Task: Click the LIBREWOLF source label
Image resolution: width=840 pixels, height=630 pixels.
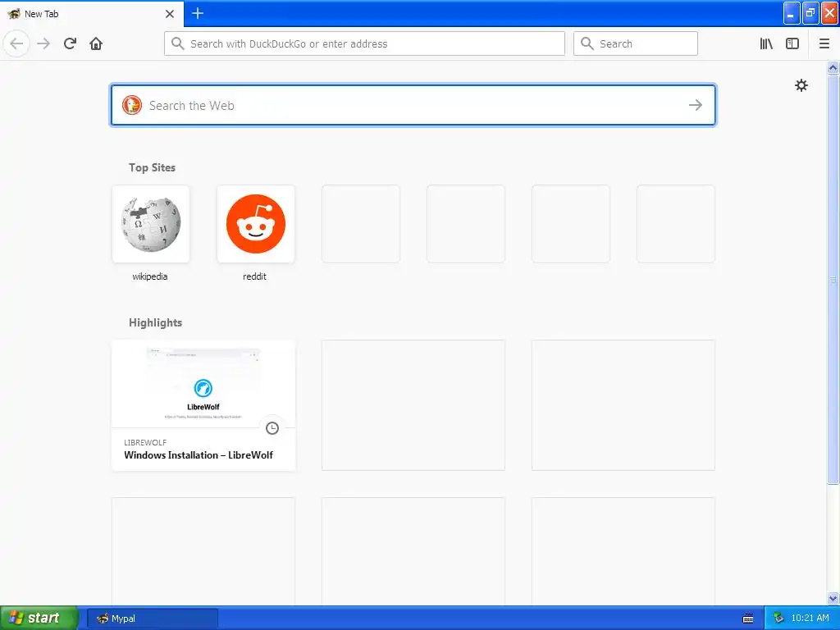Action: click(145, 442)
